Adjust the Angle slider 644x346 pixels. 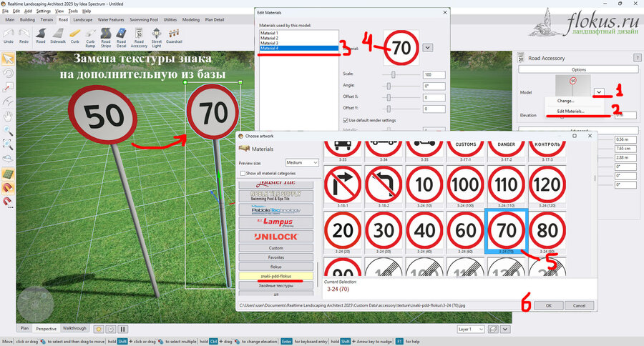pos(389,86)
